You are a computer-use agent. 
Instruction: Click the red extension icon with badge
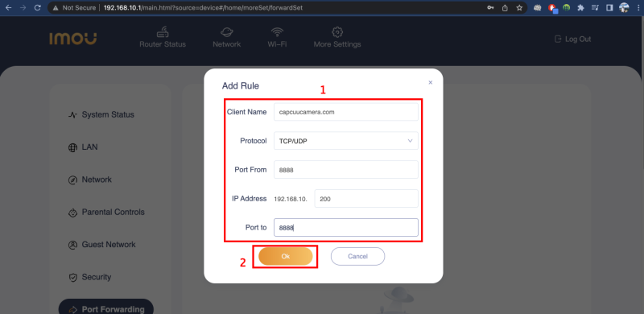pos(552,8)
